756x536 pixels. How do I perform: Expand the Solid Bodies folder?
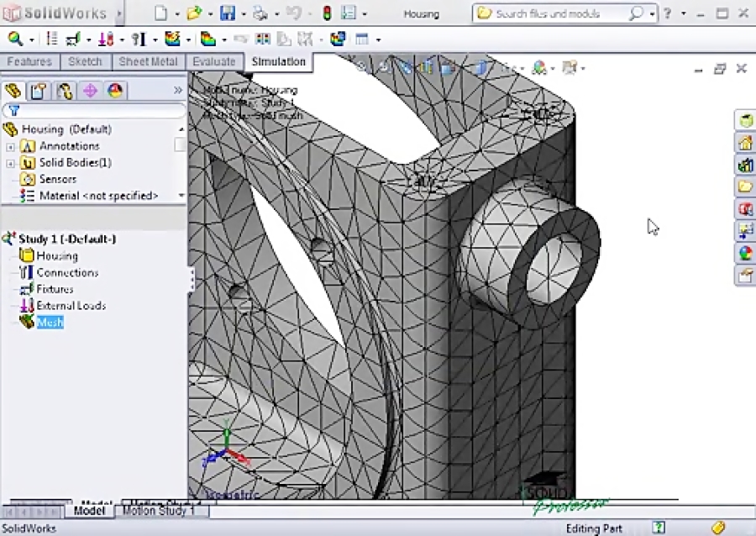[x=9, y=162]
